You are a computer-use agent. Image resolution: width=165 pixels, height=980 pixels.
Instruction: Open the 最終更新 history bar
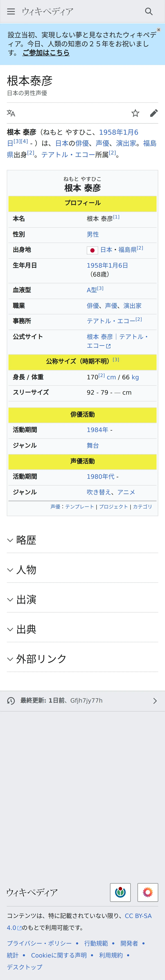[x=82, y=700]
